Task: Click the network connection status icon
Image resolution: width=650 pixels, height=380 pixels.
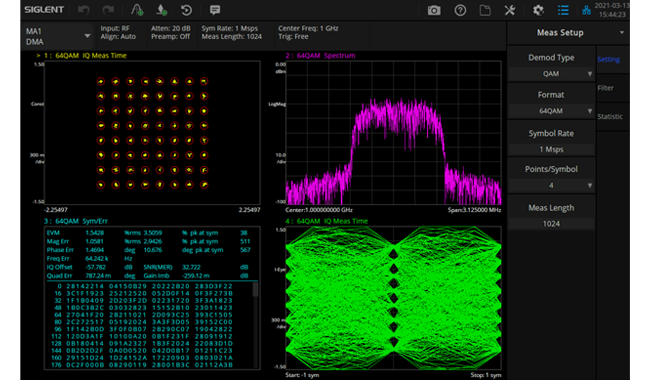Action: pos(586,10)
